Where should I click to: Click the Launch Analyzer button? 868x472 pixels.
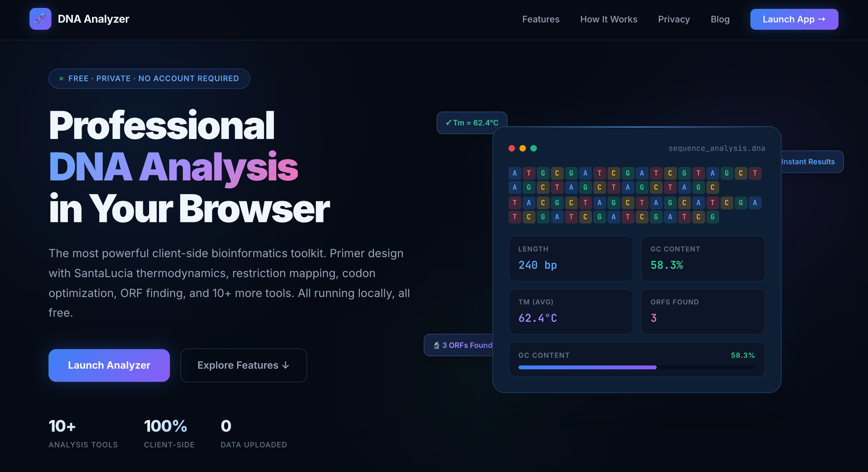109,365
